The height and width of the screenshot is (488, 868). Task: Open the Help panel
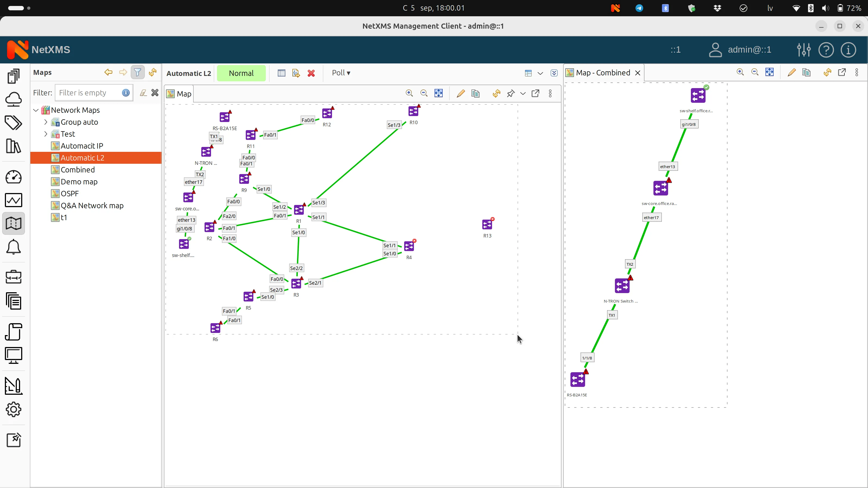pos(826,50)
